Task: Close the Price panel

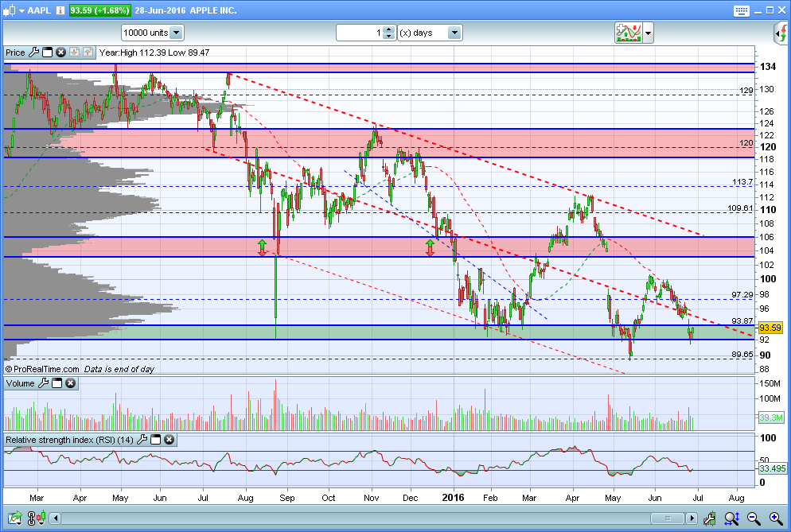Action: [60, 52]
